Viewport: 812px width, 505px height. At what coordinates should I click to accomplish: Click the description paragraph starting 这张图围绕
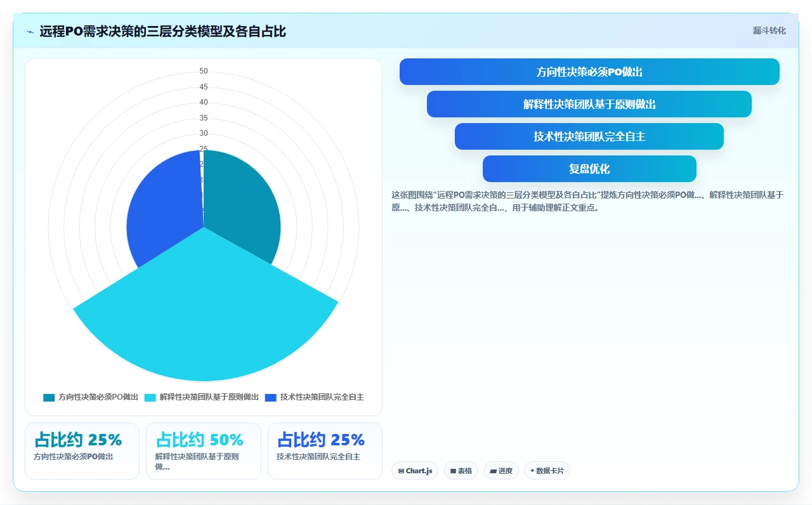587,201
